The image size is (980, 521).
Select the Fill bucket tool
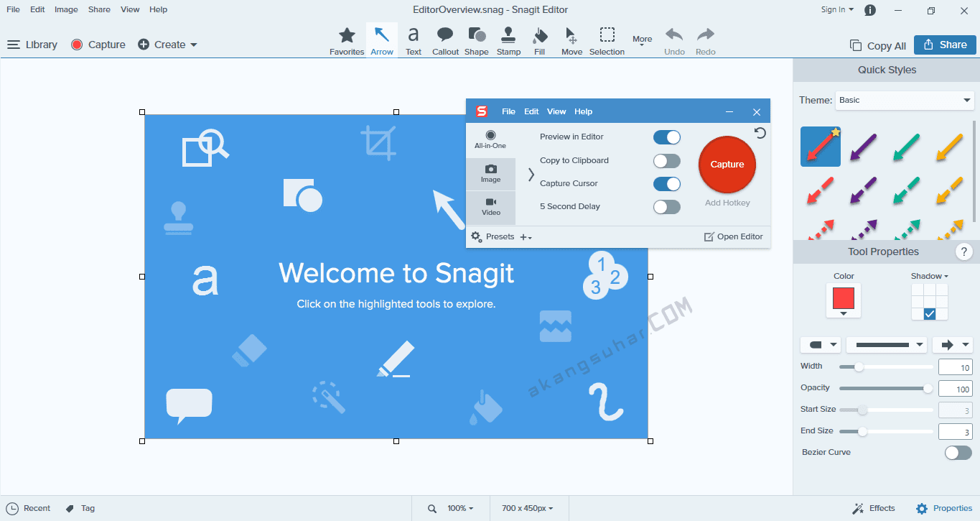tap(540, 41)
